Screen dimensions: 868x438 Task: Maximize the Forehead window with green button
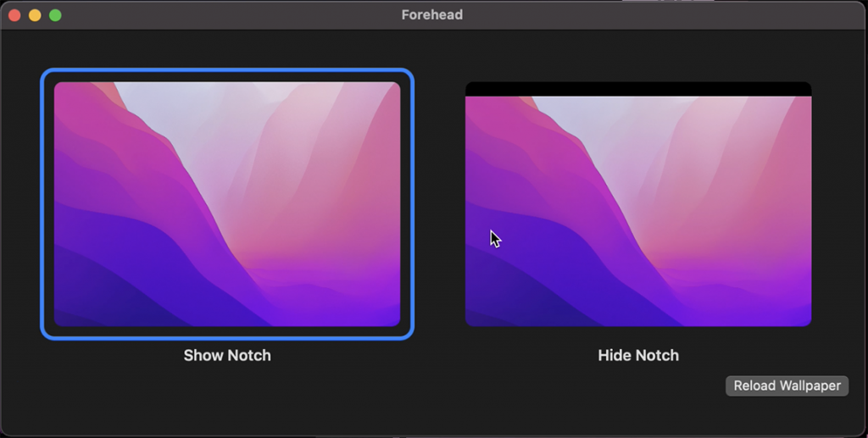[55, 15]
